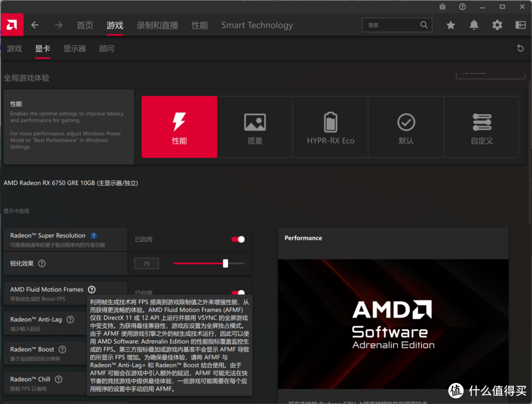Click the sharpening slider handle
The width and height of the screenshot is (532, 404).
225,263
